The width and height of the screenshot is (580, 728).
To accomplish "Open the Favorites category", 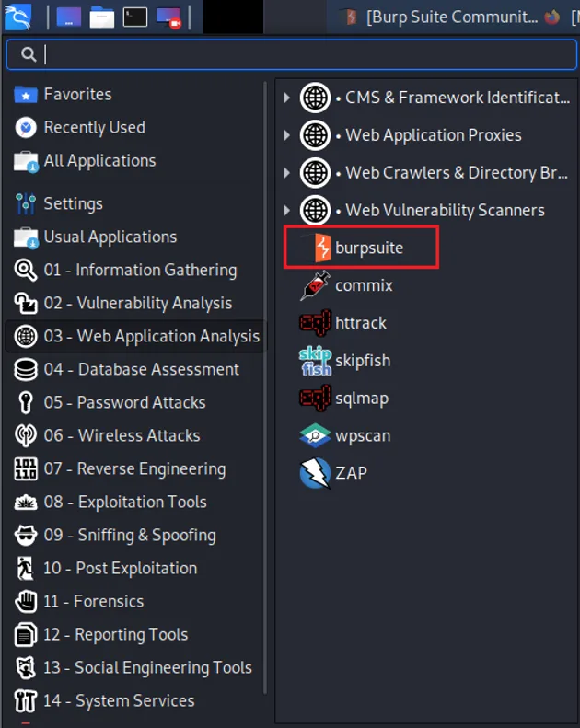I will pos(134,94).
